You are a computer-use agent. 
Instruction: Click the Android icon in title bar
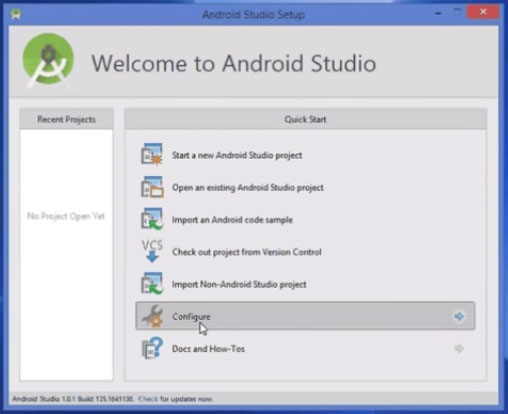point(16,14)
